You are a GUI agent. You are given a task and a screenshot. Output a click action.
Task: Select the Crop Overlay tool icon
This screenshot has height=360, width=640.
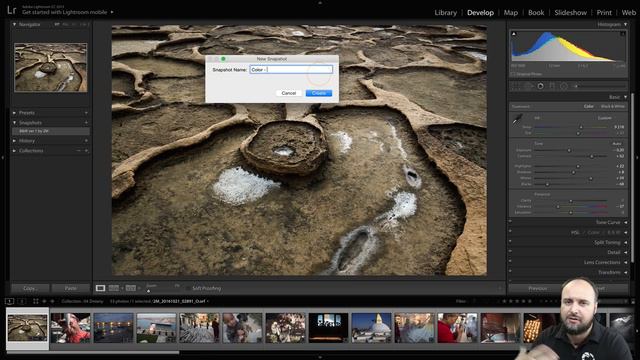tap(516, 86)
